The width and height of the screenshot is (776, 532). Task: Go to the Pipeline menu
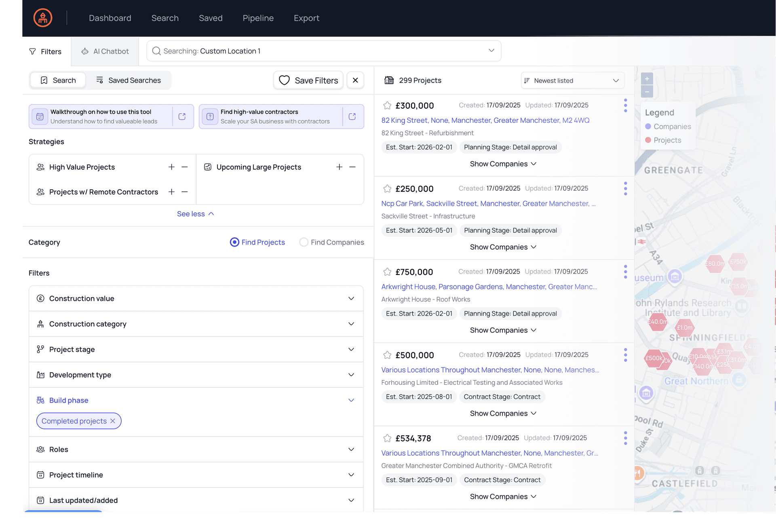tap(258, 18)
